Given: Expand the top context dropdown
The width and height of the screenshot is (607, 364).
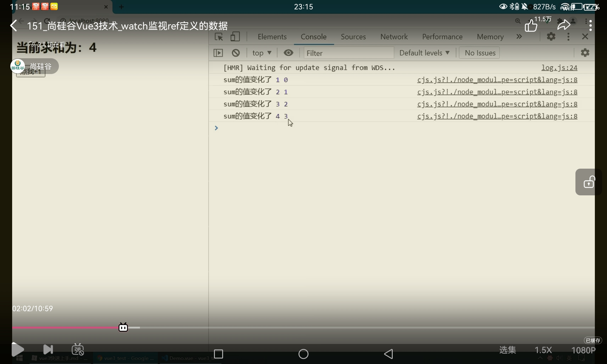Looking at the screenshot, I should [x=262, y=53].
